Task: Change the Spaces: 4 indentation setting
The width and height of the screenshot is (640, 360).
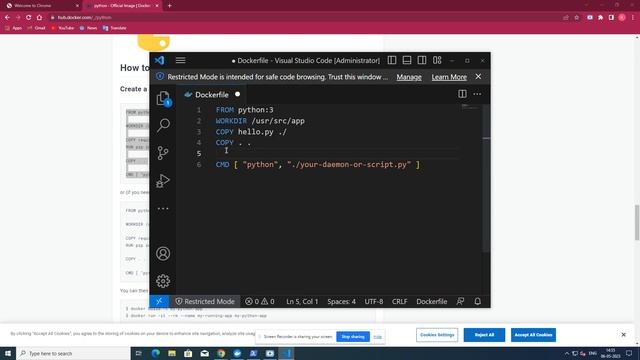Action: (x=341, y=301)
